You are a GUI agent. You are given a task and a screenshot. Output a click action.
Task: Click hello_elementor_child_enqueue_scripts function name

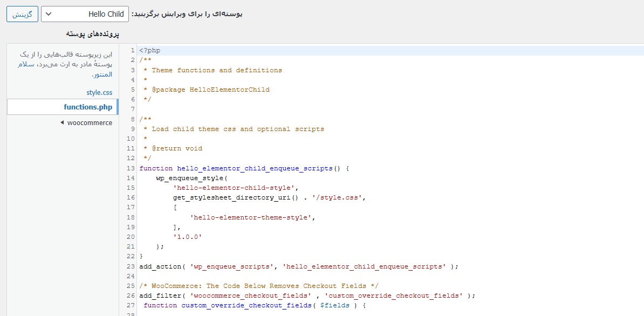pyautogui.click(x=256, y=168)
